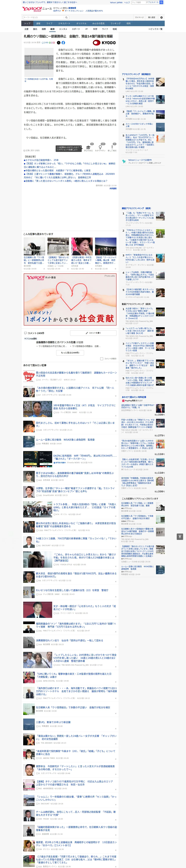Viewport: 186px width, 868px height.
Task: Click the コメントを書く button
Action: point(93,333)
